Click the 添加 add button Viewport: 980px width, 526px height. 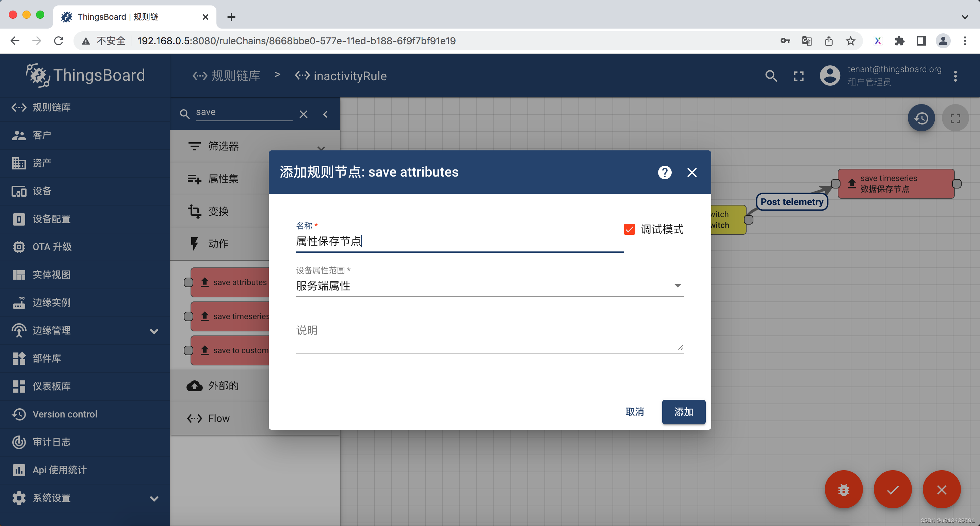point(683,412)
